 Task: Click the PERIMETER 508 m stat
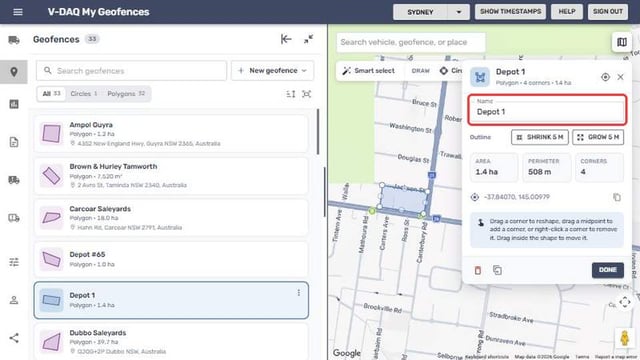547,167
